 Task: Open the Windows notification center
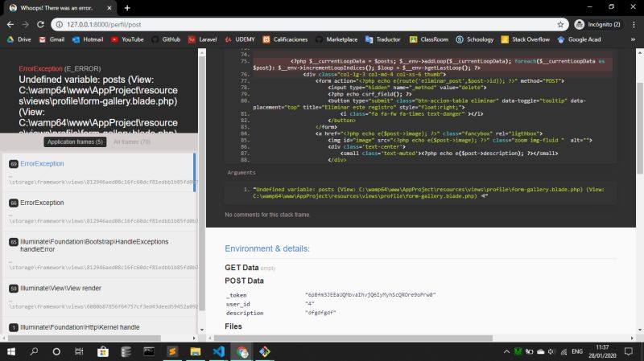pyautogui.click(x=629, y=351)
